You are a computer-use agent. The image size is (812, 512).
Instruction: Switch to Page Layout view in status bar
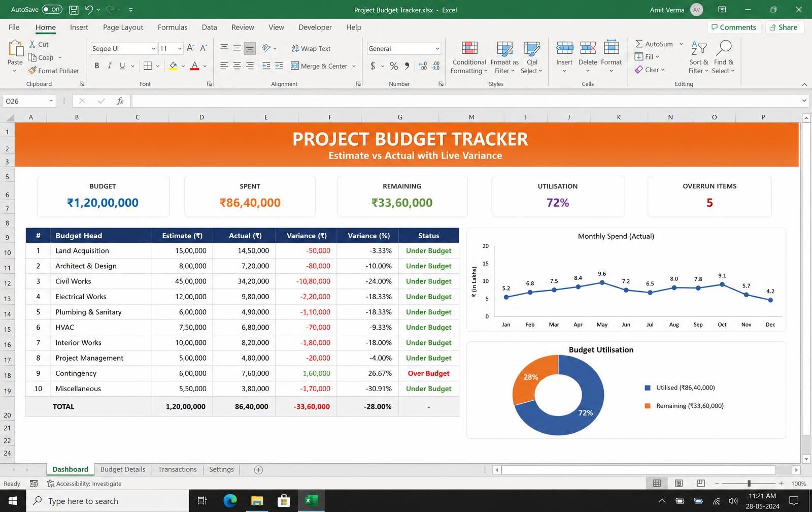tap(679, 483)
